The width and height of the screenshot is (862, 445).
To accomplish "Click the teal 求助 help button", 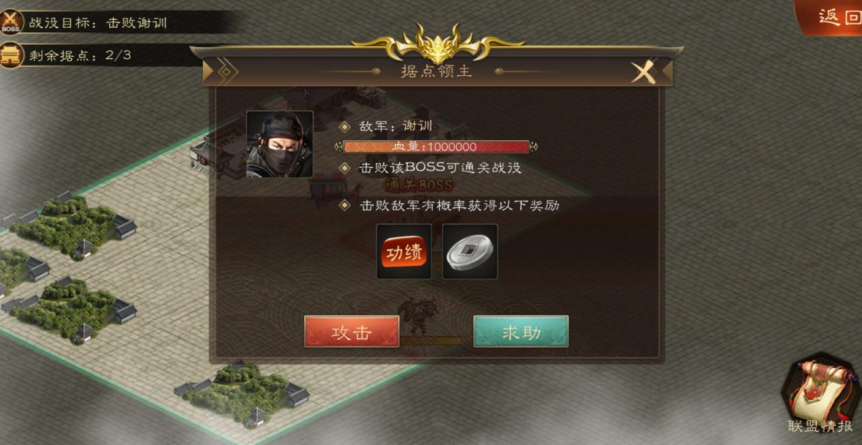I will [521, 331].
